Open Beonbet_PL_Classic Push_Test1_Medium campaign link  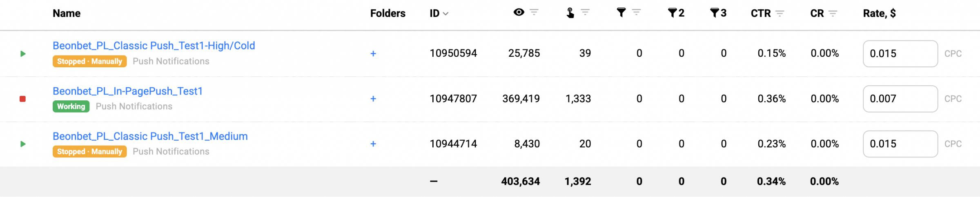coord(150,136)
